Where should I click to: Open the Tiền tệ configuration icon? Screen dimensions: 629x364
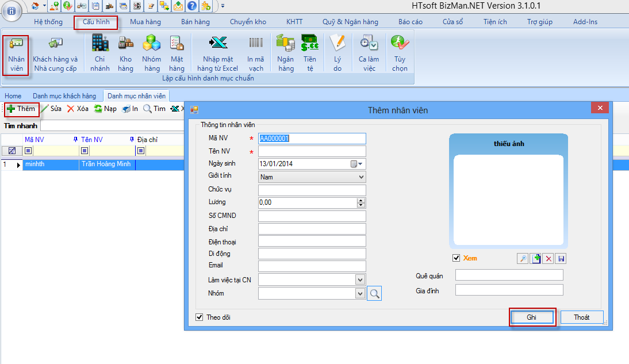tap(310, 55)
